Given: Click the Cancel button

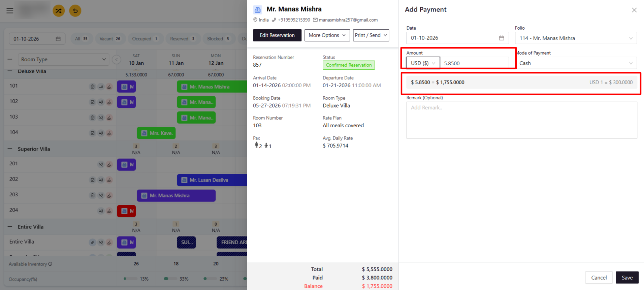Looking at the screenshot, I should pos(599,278).
